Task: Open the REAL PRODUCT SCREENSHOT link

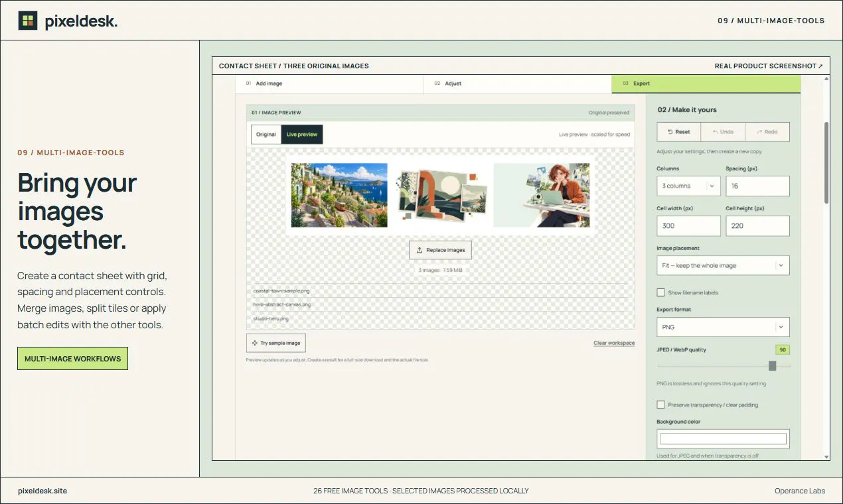Action: (769, 66)
